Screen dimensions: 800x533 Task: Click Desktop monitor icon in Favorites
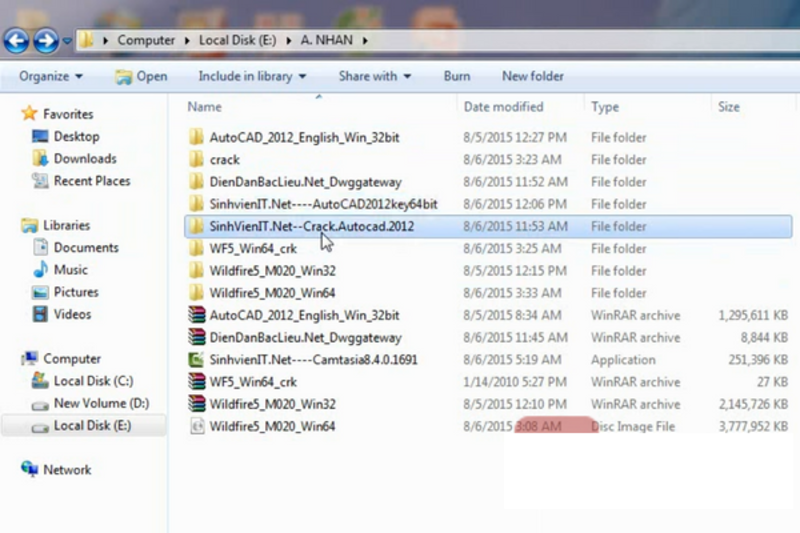click(x=40, y=136)
